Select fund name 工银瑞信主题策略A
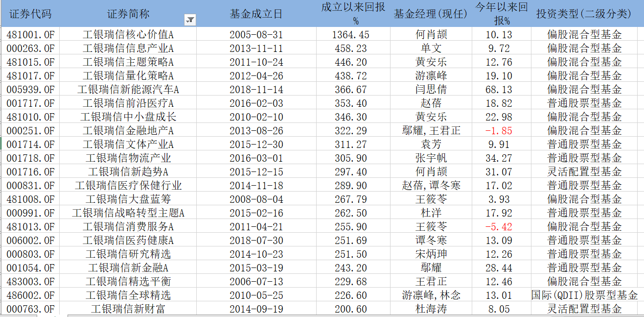 coord(128,62)
